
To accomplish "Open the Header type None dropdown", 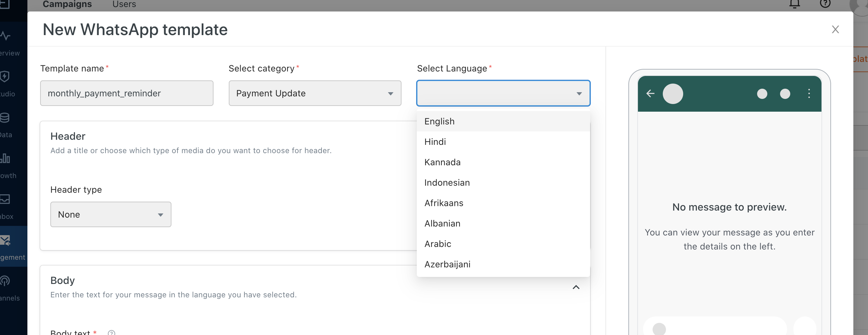I will (x=111, y=214).
